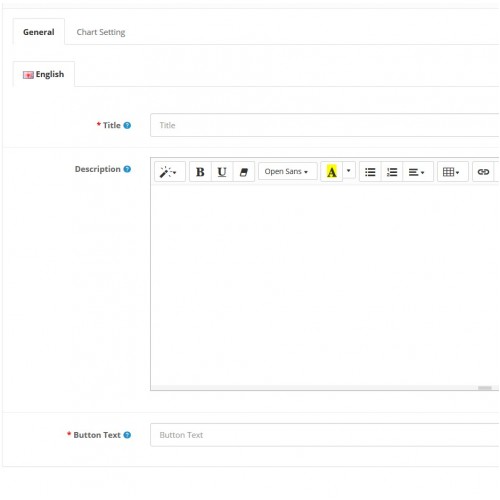This screenshot has height=500, width=500.
Task: Insert a link with chain icon
Action: (483, 172)
